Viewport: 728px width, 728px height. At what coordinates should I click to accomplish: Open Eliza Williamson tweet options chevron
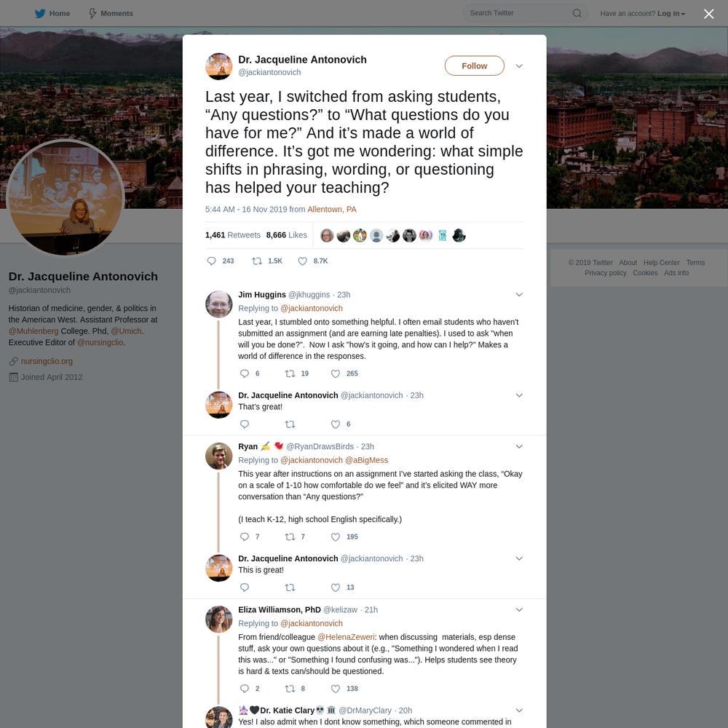click(519, 609)
